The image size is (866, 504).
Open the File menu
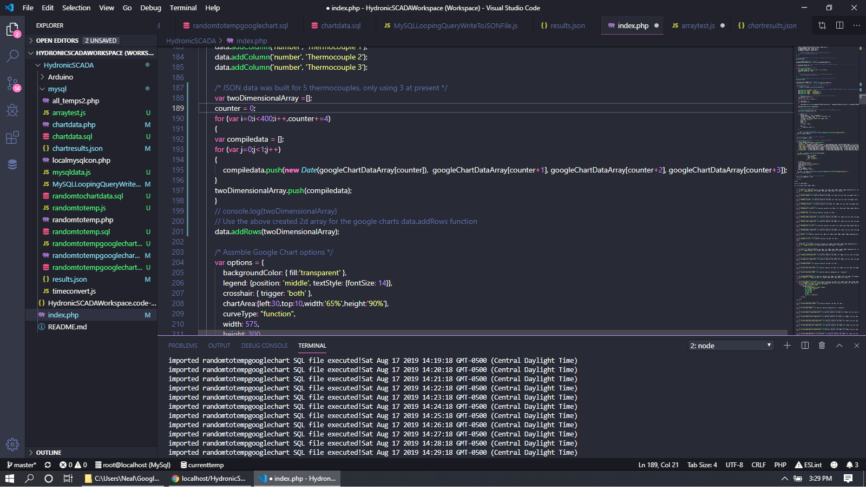coord(28,8)
